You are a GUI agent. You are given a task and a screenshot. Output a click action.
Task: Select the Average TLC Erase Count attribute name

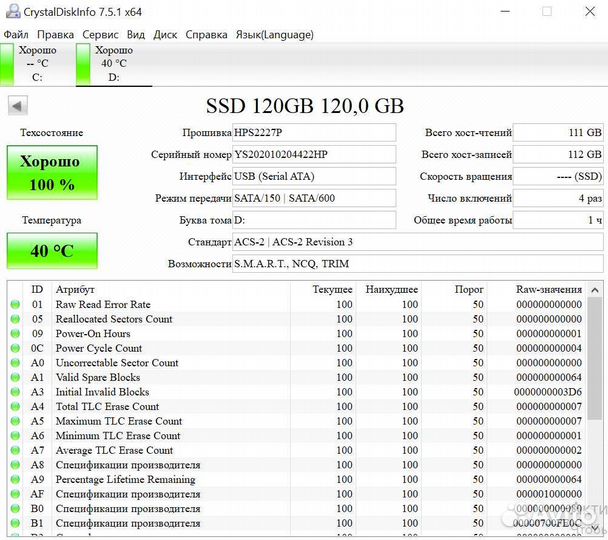[114, 450]
